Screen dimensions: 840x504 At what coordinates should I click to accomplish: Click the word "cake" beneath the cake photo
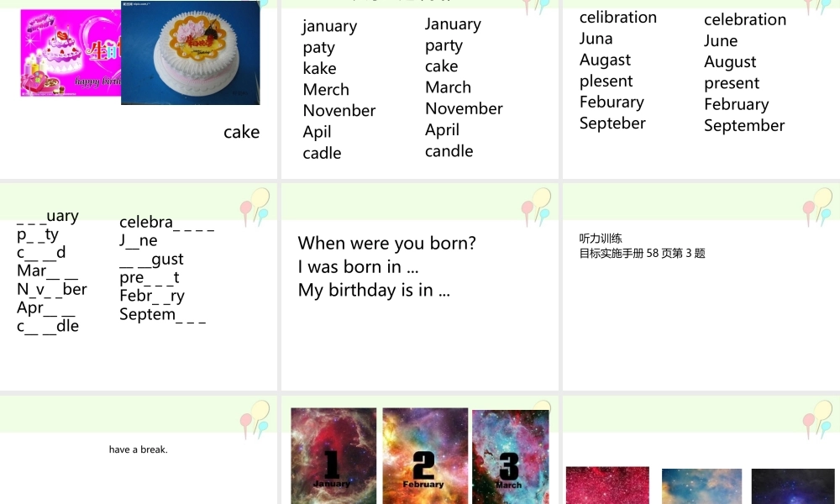[242, 132]
